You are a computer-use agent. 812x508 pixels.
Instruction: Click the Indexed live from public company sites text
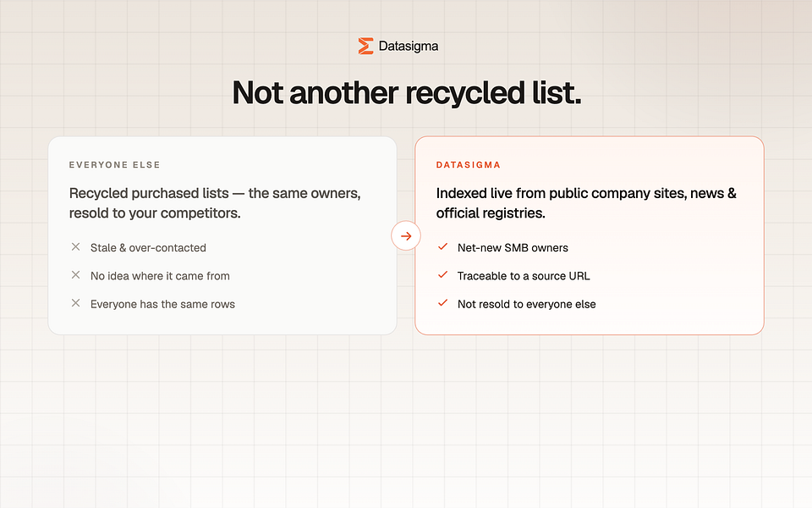(586, 202)
